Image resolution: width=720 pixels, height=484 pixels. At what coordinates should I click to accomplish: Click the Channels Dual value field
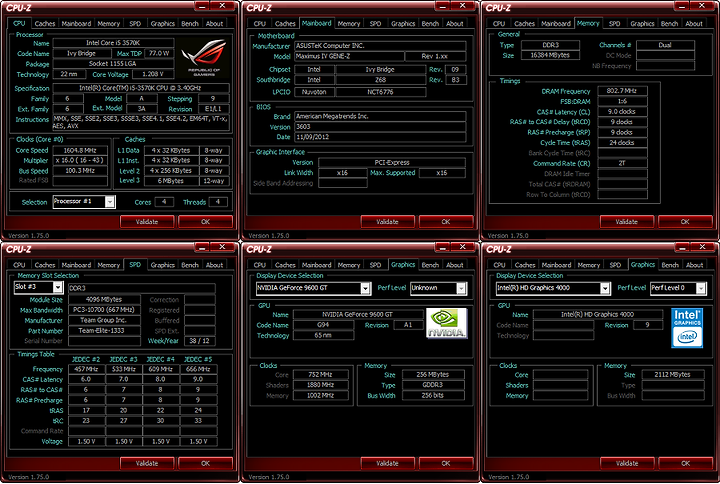coord(665,45)
